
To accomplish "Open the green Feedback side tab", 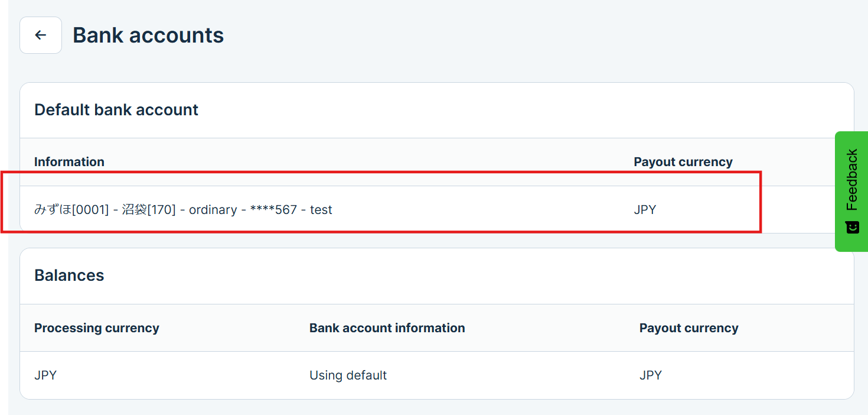I will pyautogui.click(x=851, y=180).
